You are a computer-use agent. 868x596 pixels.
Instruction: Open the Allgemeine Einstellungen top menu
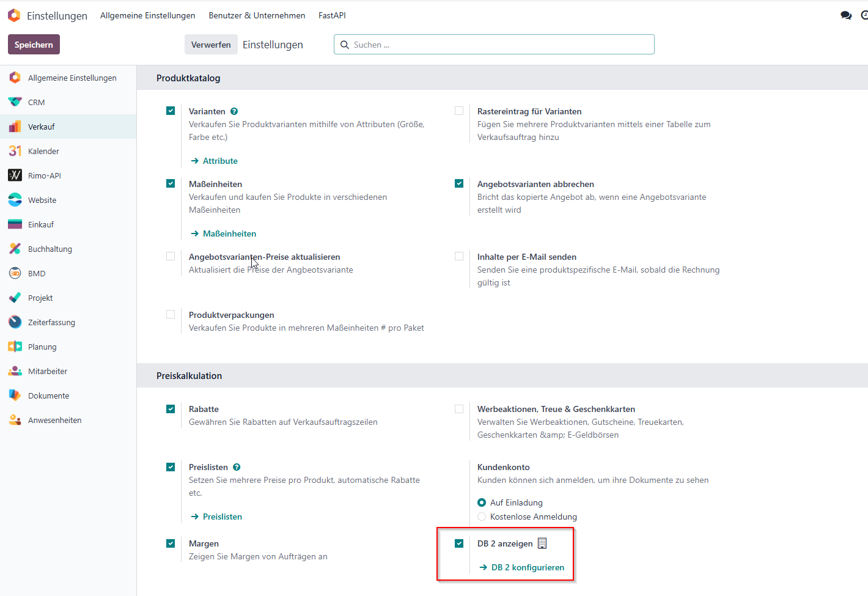(x=148, y=15)
